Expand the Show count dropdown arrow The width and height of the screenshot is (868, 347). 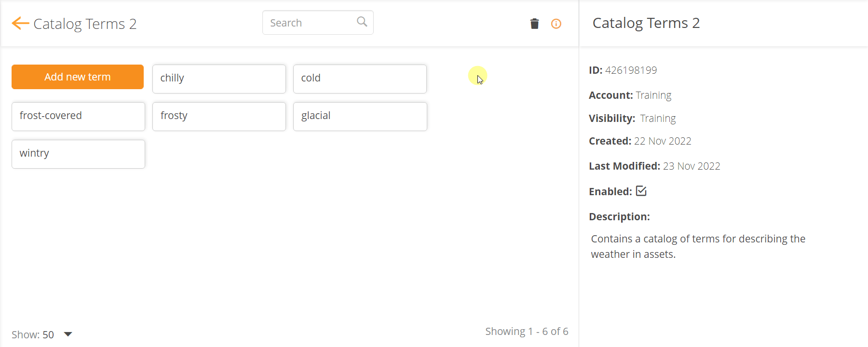[x=68, y=334]
